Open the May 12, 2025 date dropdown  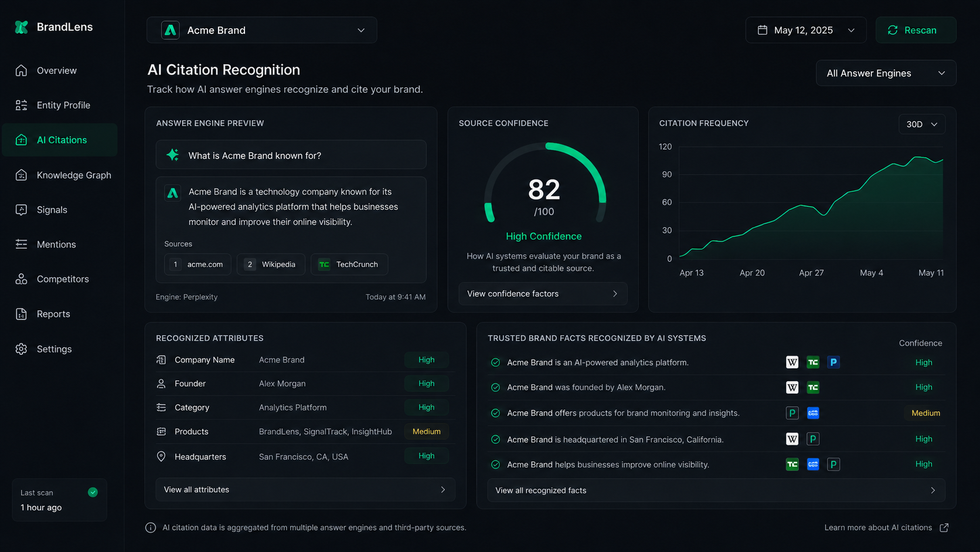[x=806, y=30]
